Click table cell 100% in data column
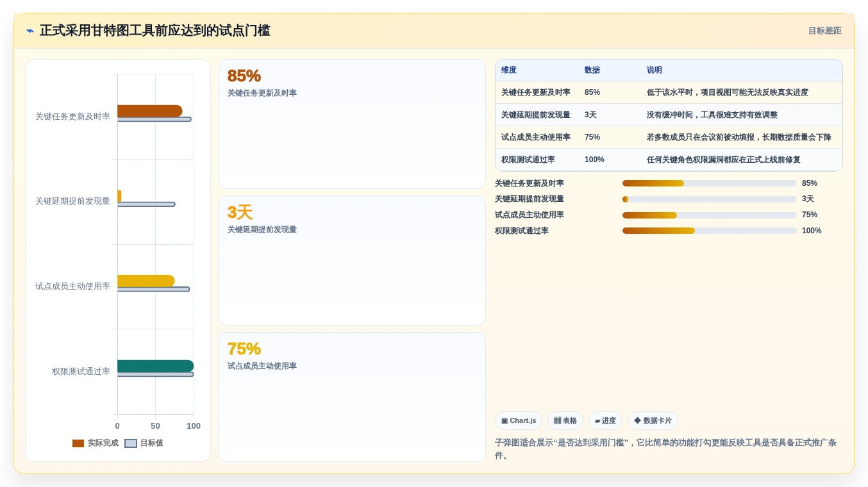Viewport: 868px width, 487px height. 594,160
